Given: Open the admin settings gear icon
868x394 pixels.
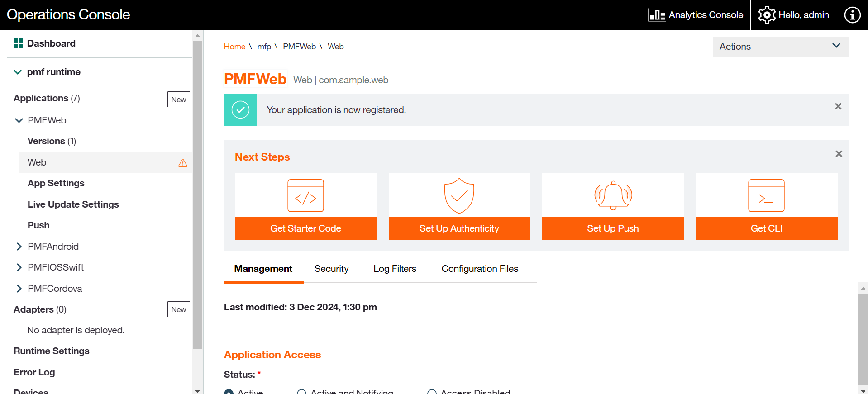Looking at the screenshot, I should (767, 15).
